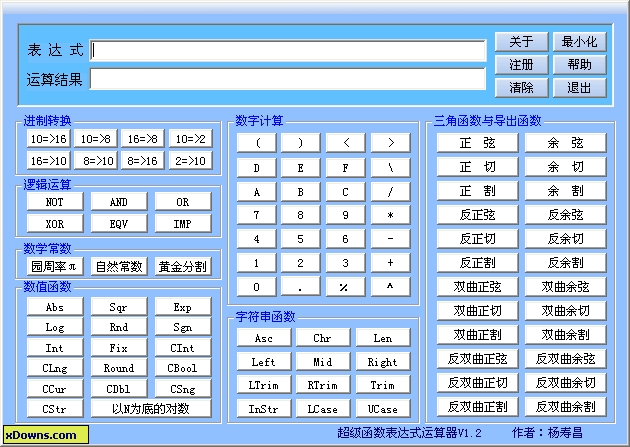Click the Exp function button

pos(183,307)
